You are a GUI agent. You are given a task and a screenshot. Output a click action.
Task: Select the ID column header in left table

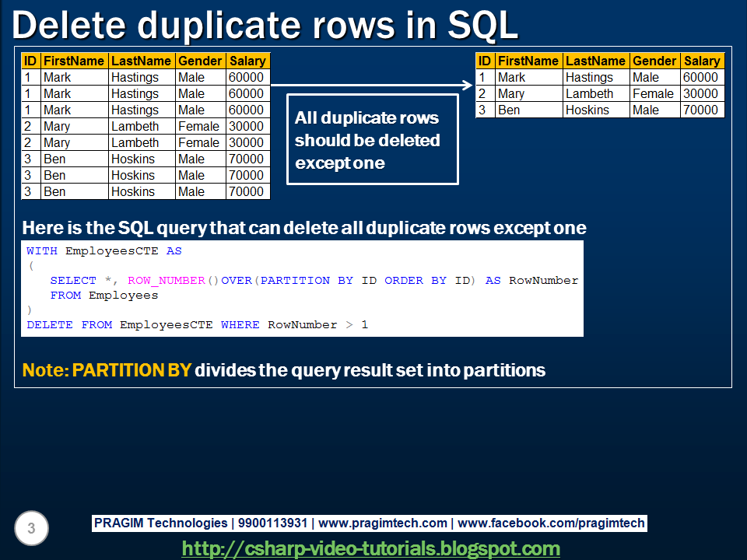click(30, 61)
